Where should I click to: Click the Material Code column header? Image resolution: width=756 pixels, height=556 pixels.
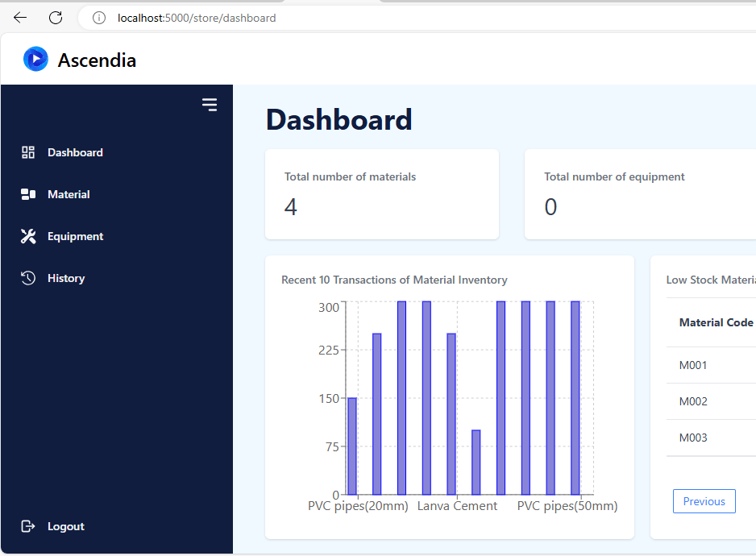coord(716,322)
